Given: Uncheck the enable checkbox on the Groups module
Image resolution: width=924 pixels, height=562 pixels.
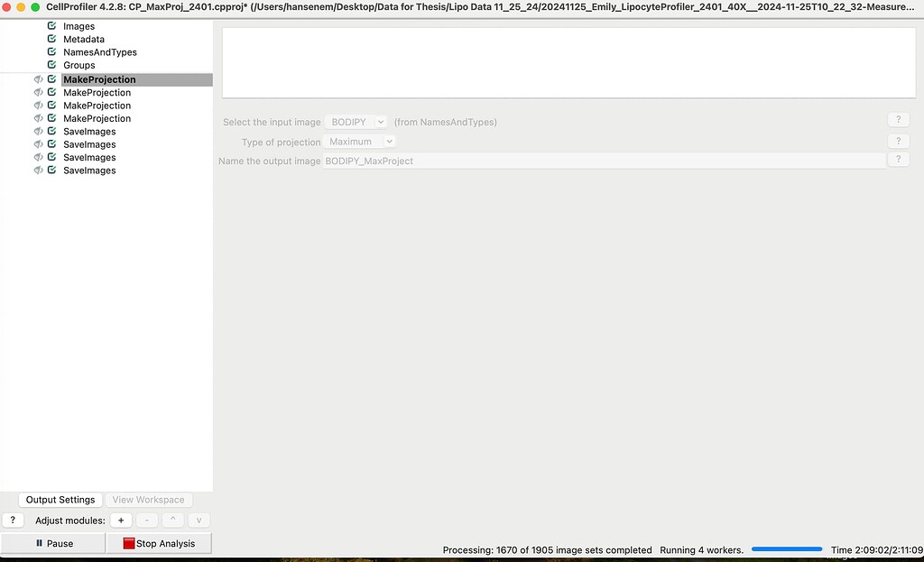Looking at the screenshot, I should (50, 65).
